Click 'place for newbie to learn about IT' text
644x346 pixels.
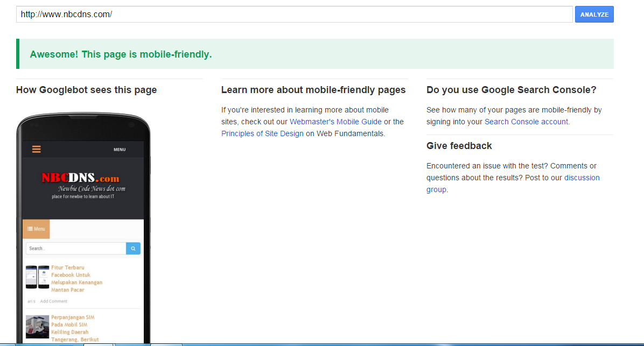83,196
